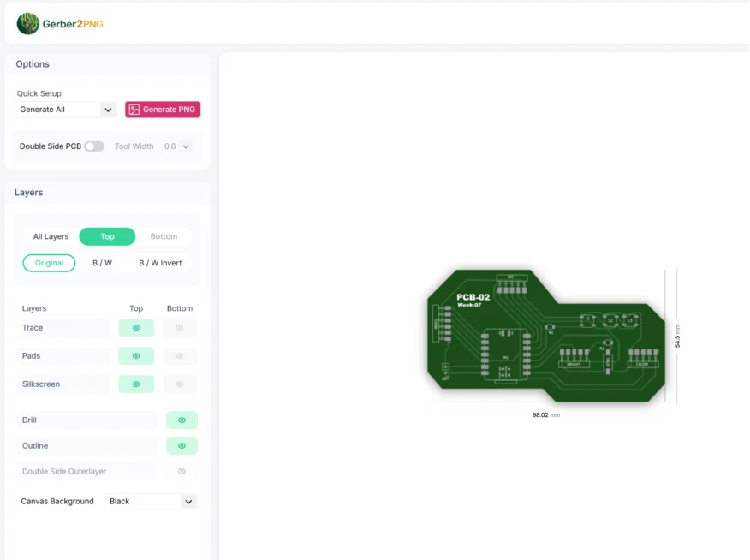Click the Outline layer row label
Image resolution: width=750 pixels, height=560 pixels.
coord(35,446)
